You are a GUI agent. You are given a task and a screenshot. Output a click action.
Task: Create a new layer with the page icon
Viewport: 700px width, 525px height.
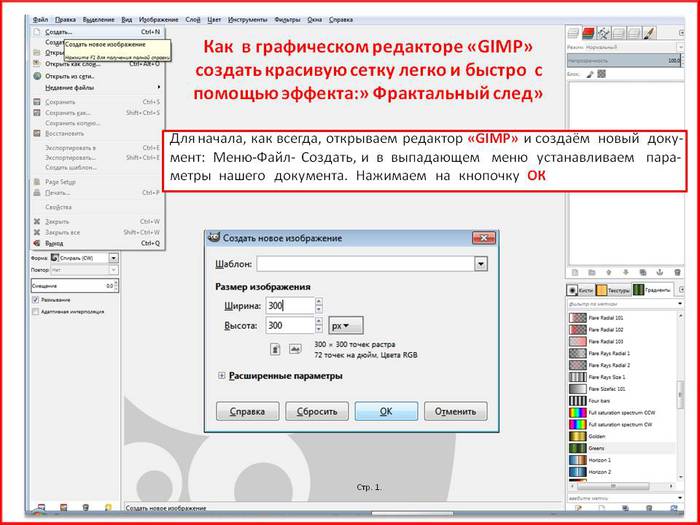[x=575, y=272]
